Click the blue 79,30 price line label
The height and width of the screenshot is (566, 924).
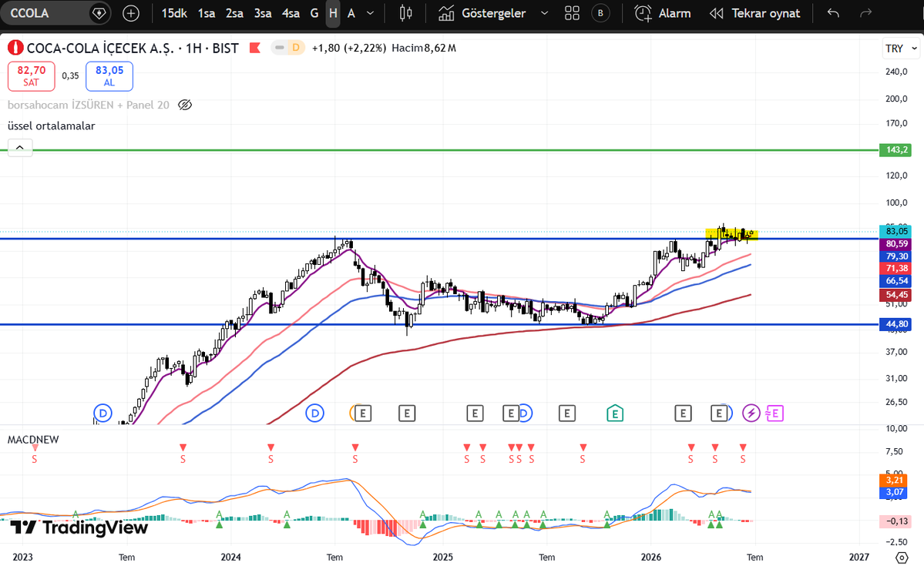[x=895, y=256]
